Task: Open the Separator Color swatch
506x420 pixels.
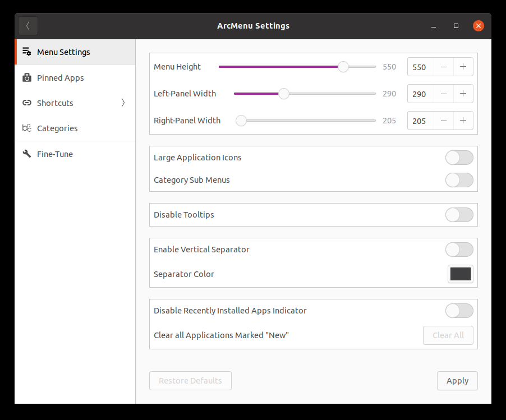Action: point(461,274)
